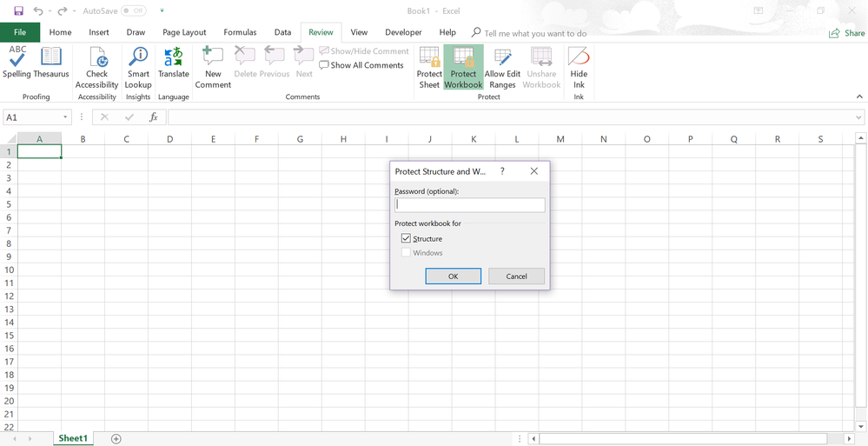Collapse the ribbon with the chevron

(859, 97)
